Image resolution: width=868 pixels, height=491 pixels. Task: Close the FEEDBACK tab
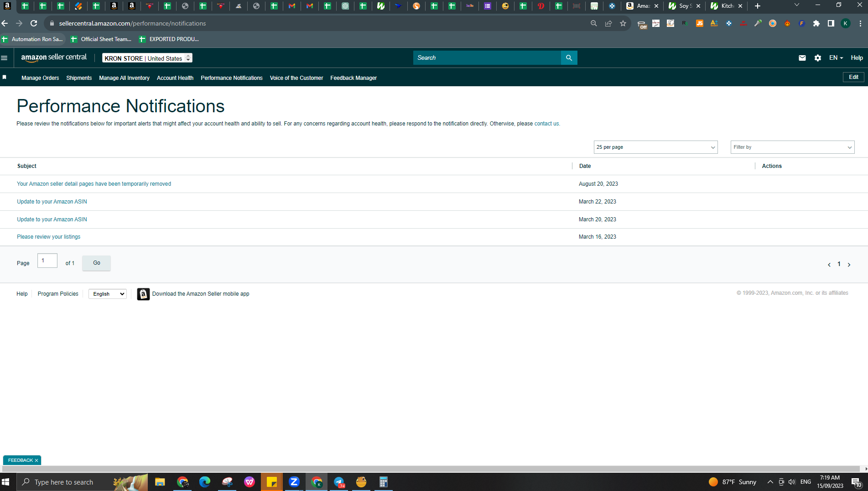point(36,460)
